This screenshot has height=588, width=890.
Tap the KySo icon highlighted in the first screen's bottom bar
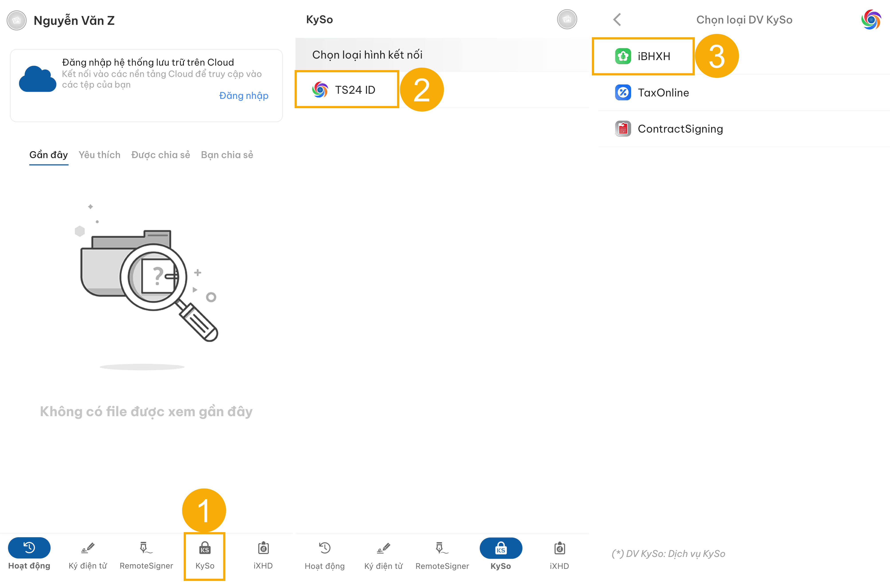click(205, 549)
